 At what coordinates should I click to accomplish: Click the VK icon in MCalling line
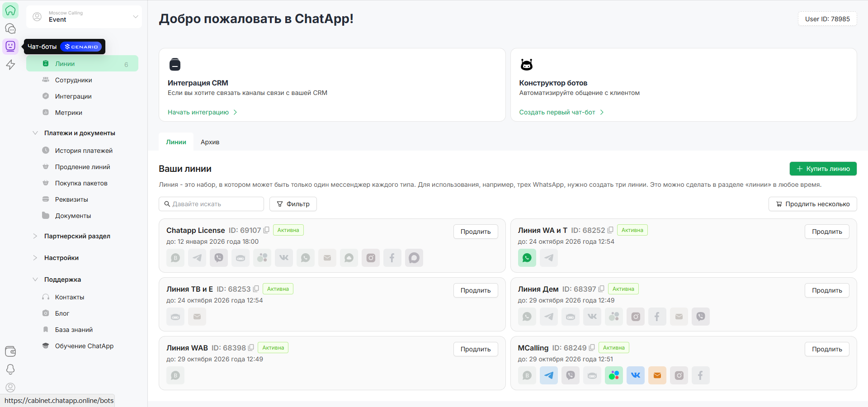[x=635, y=375]
